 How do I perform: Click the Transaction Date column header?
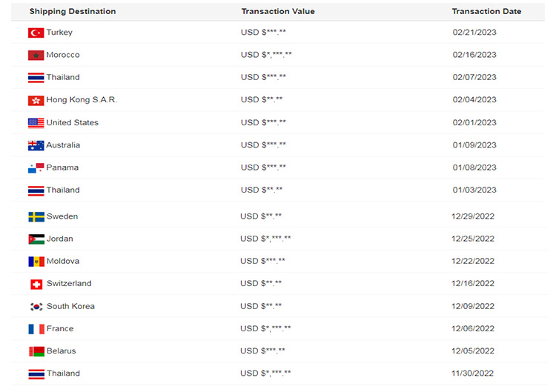486,12
